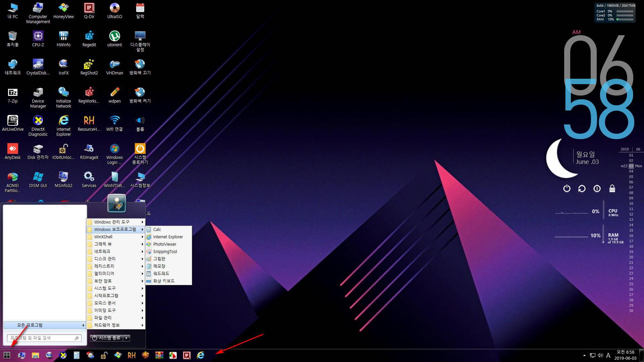
Task: Click the input language A indicator in tray
Action: pos(608,355)
